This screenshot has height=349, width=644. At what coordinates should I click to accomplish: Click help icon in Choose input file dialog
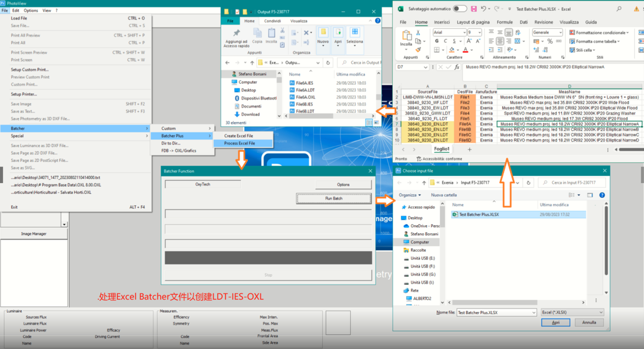(x=602, y=195)
